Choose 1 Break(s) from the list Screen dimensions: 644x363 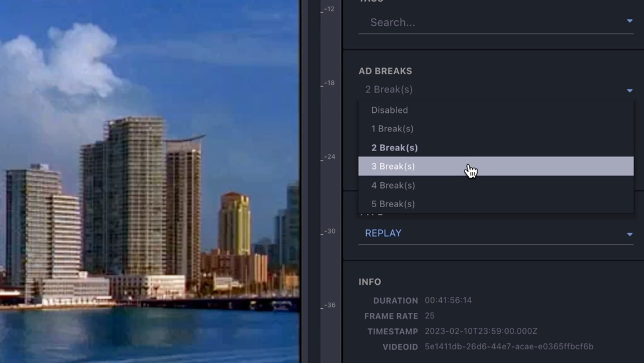pos(496,129)
